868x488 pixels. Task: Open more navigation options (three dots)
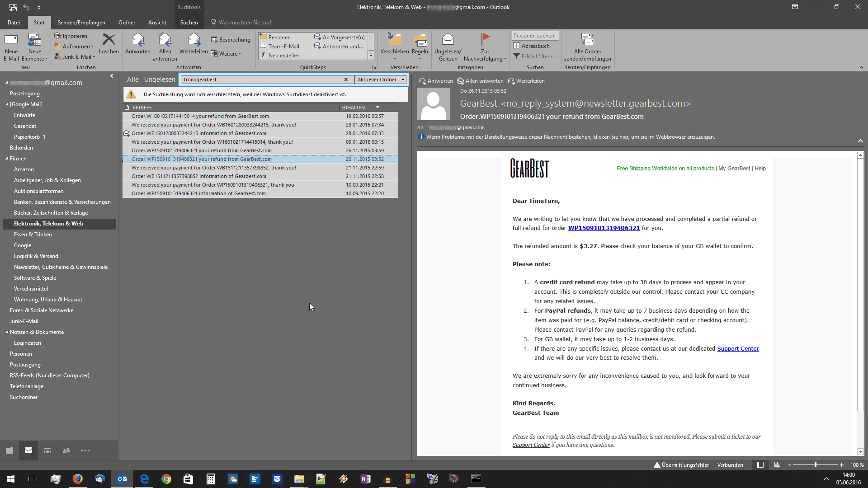[85, 450]
